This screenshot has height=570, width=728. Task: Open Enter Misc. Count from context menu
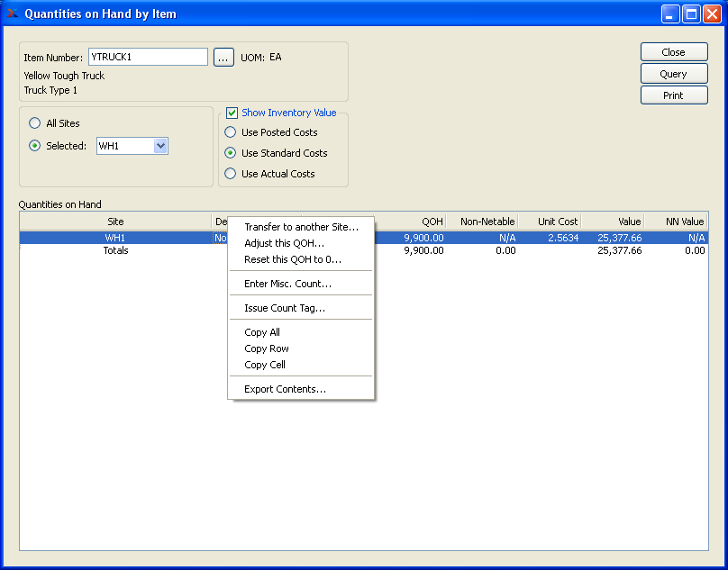pos(287,284)
